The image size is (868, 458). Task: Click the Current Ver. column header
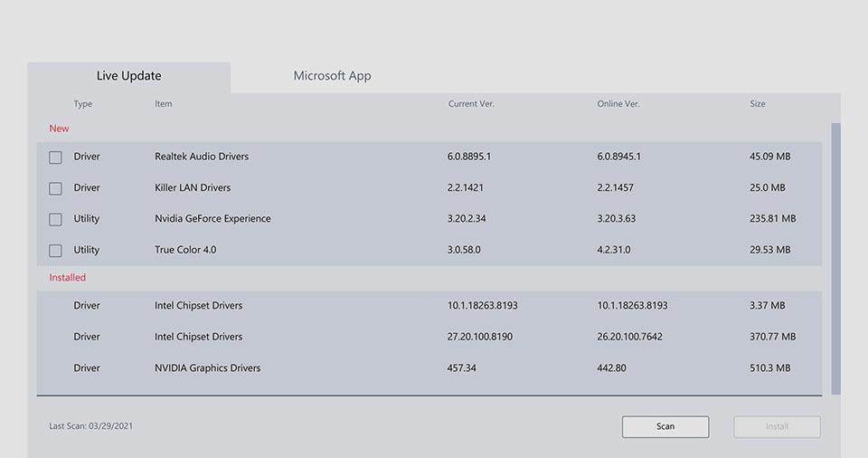[471, 104]
